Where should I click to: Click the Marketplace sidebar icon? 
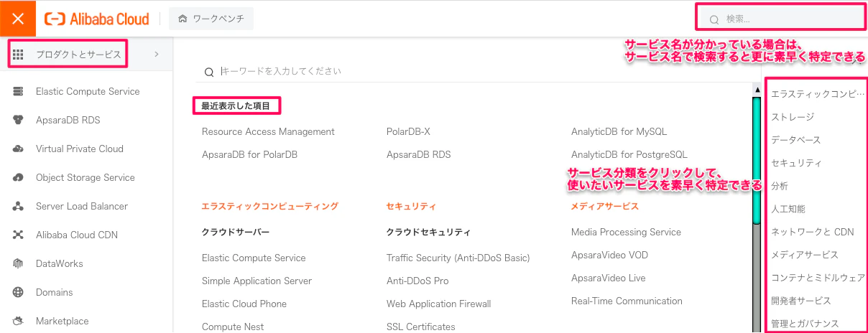point(19,322)
